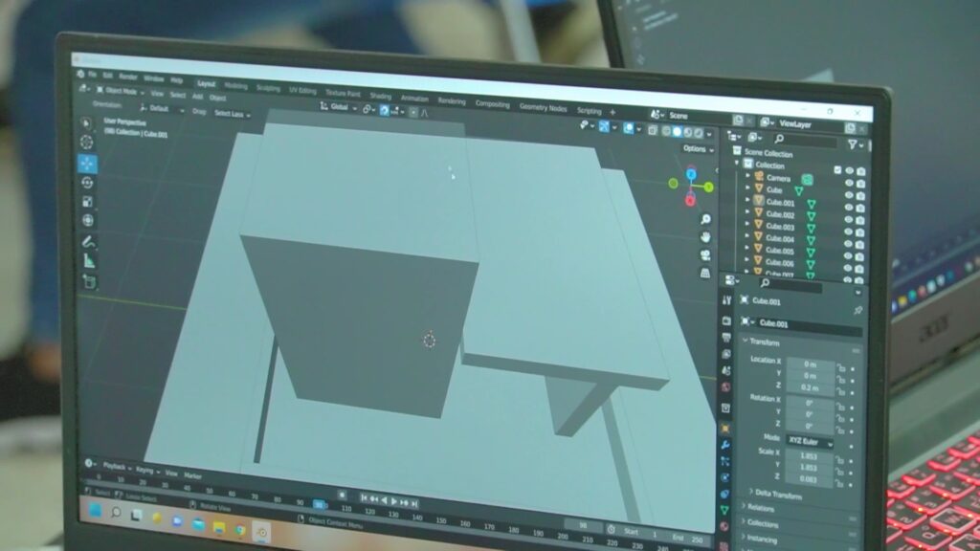The width and height of the screenshot is (980, 551).
Task: Expand the Delta Transform panel
Action: (778, 495)
